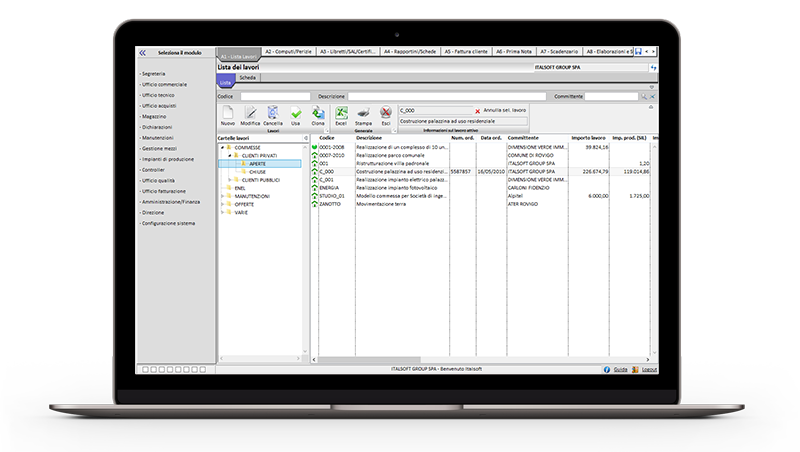This screenshot has width=800, height=452.
Task: Open the A4 - Rapportini/Schede tab
Action: tap(410, 52)
